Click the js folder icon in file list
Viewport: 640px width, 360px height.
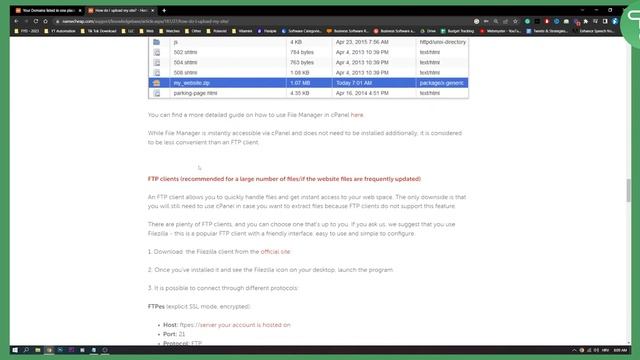[x=156, y=42]
